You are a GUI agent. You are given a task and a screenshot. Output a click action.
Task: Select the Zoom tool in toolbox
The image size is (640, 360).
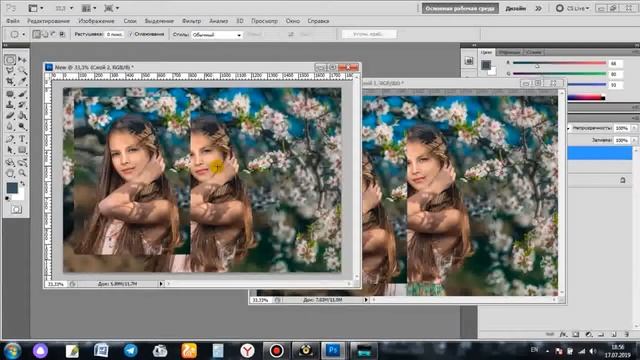(22, 173)
